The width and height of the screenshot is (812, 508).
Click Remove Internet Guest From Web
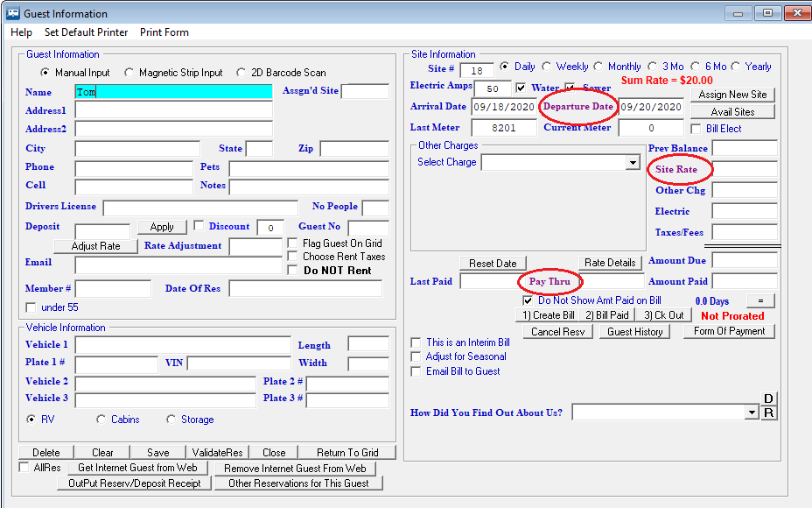295,468
